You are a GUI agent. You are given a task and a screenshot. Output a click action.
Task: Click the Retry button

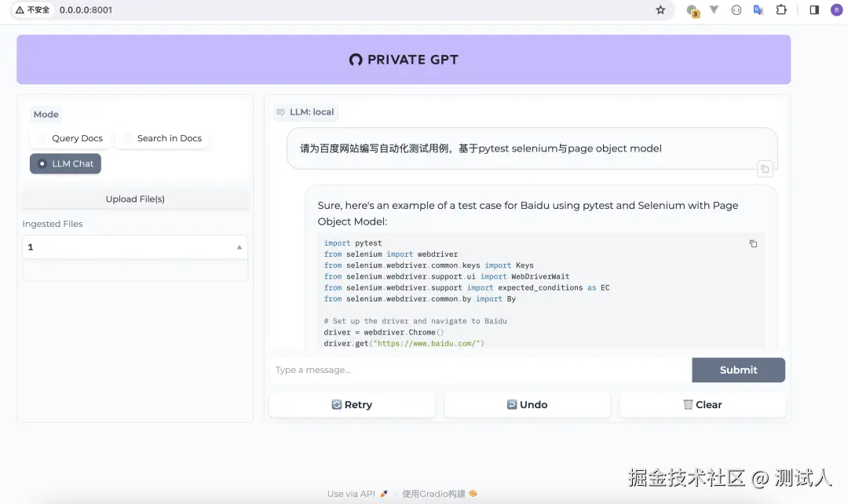tap(352, 404)
